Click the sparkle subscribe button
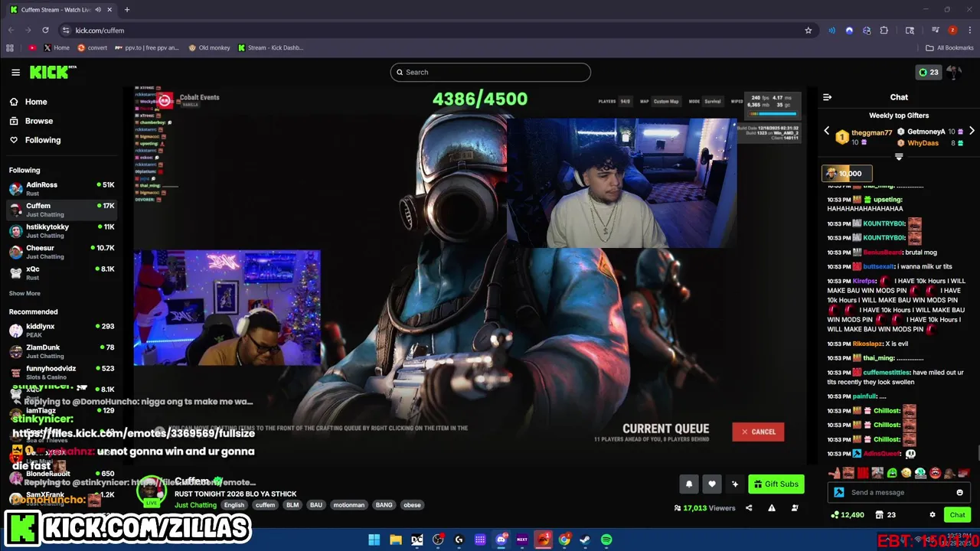Image resolution: width=980 pixels, height=551 pixels. pos(735,484)
